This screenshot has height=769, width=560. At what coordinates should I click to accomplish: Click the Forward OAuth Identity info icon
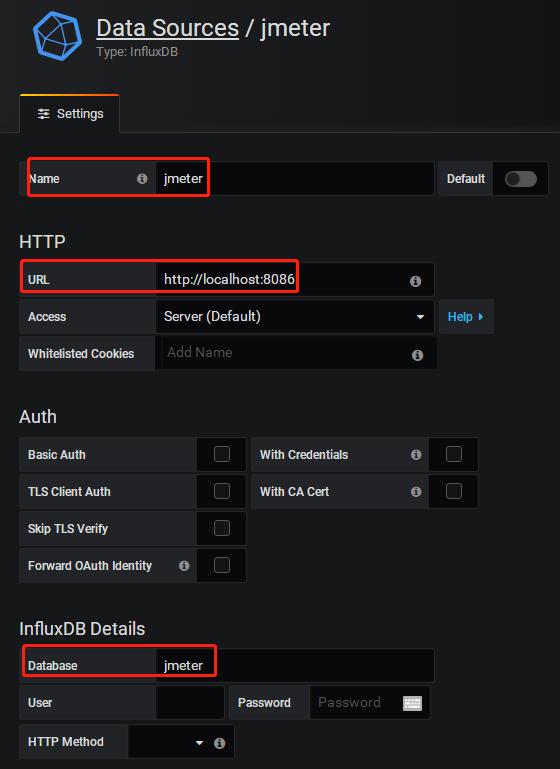[184, 565]
